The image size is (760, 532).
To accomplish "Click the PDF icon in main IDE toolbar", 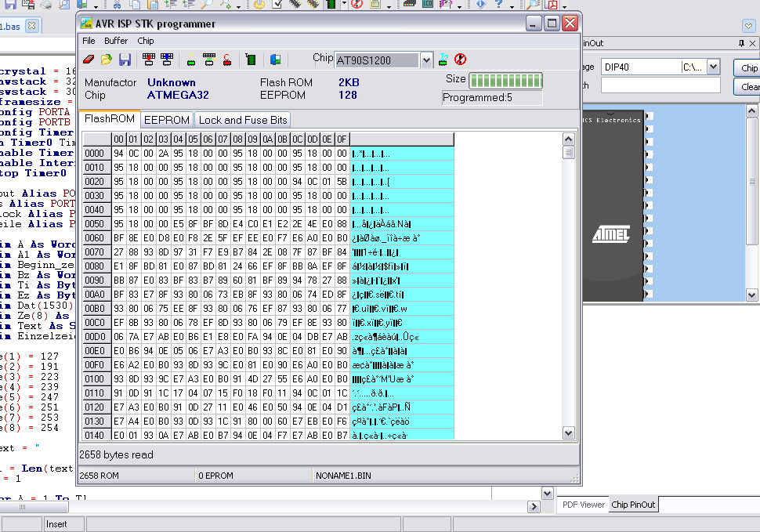I will (x=552, y=5).
